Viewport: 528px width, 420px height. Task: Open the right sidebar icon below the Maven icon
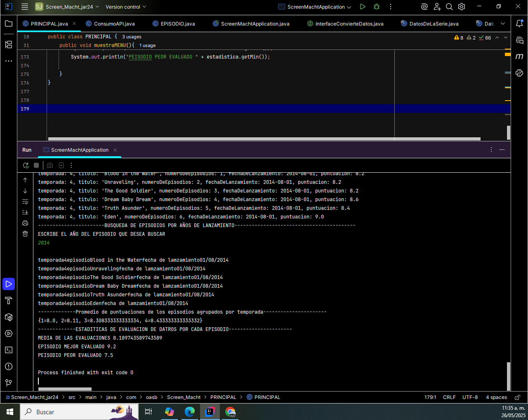pos(520,73)
